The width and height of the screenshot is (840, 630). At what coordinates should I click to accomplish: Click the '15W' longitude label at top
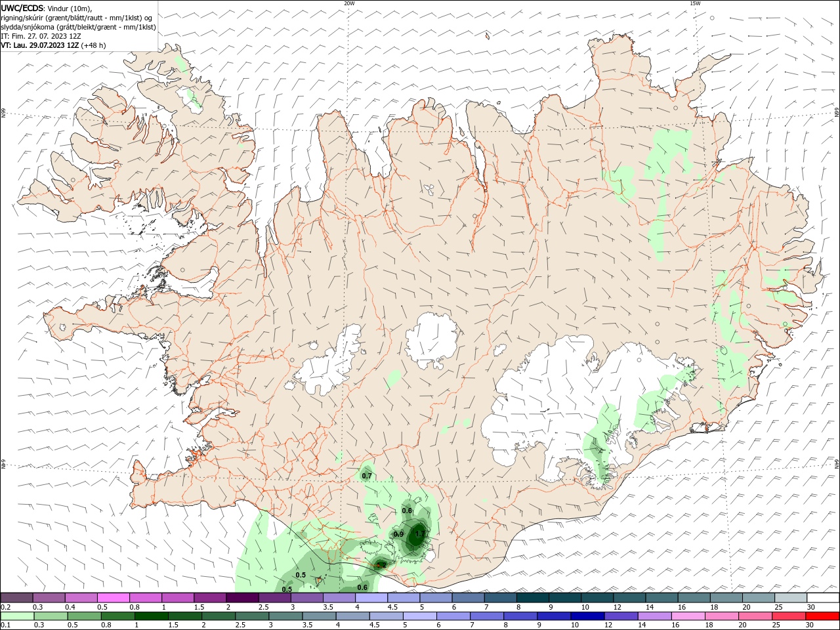(695, 3)
